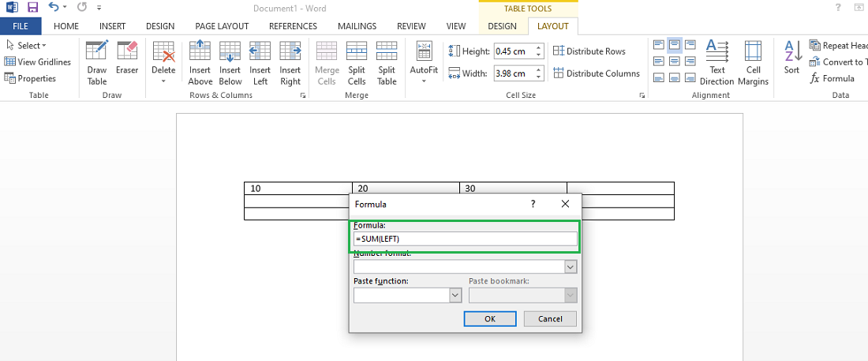Select Align Top Right icon
This screenshot has height=361, width=868.
pos(690,44)
